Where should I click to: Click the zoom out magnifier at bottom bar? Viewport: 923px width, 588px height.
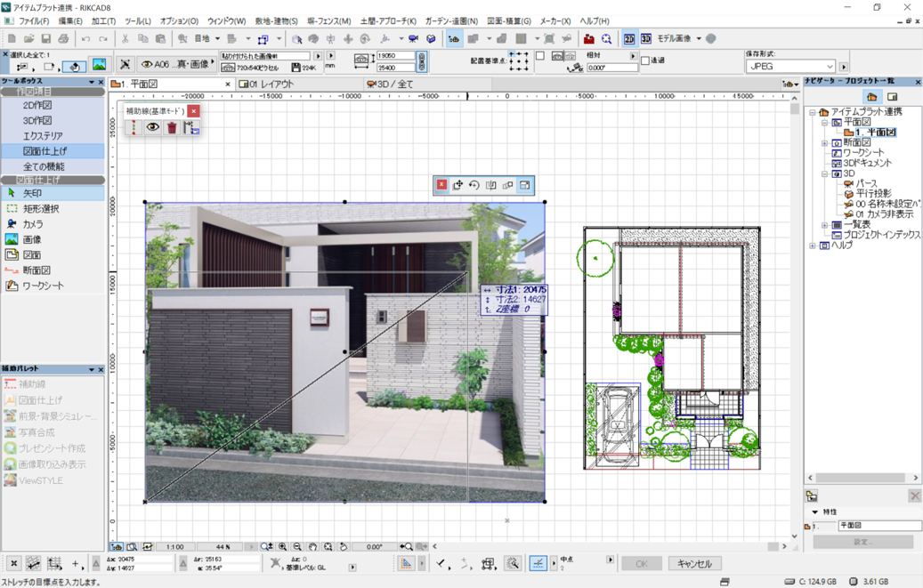(x=297, y=547)
